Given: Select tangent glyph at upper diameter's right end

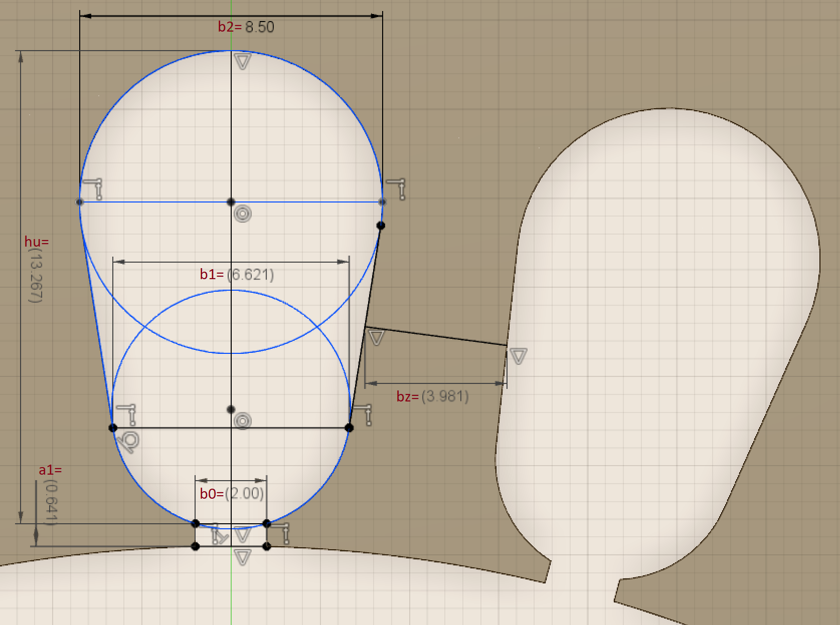Looking at the screenshot, I should click(396, 189).
